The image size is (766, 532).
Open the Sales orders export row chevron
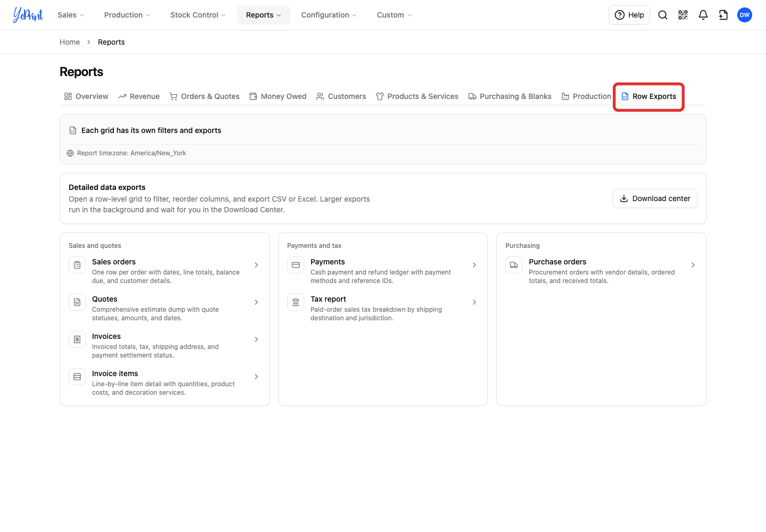256,265
